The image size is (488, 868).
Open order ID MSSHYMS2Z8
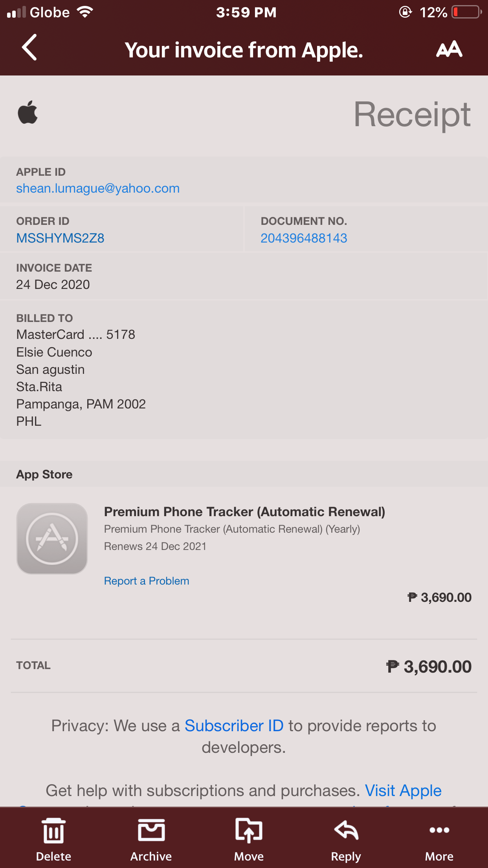click(x=60, y=238)
